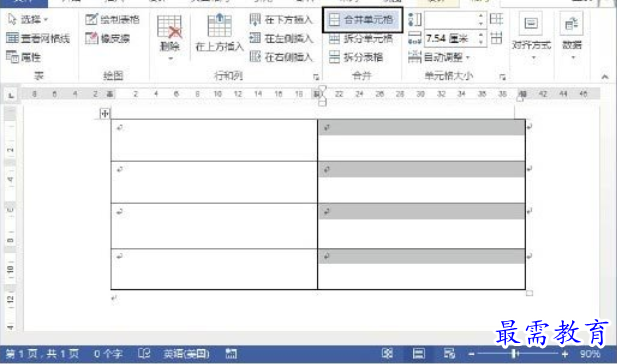Click 第1页,共1页 page indicator

point(42,354)
